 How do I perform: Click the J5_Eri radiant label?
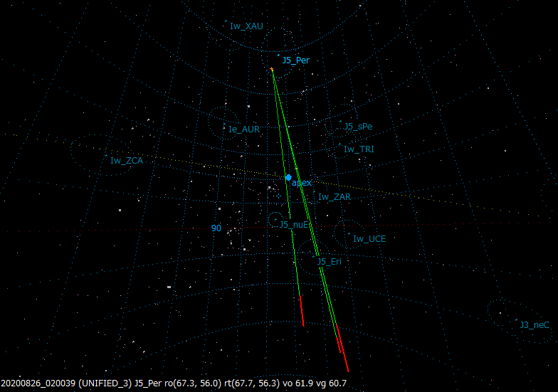pos(329,262)
